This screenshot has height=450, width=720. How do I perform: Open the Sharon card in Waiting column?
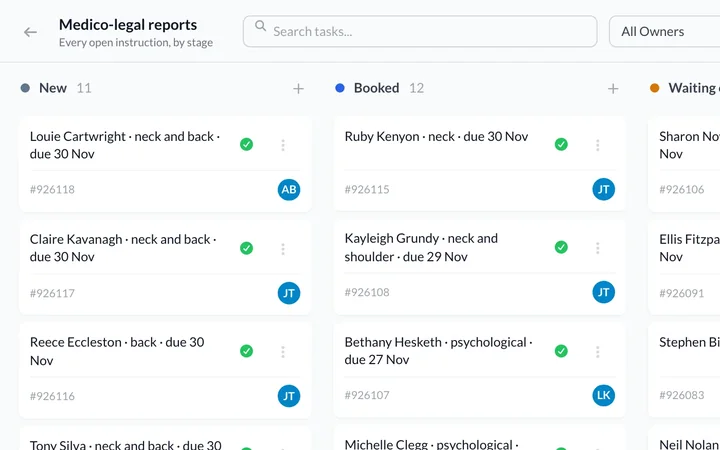pos(689,145)
